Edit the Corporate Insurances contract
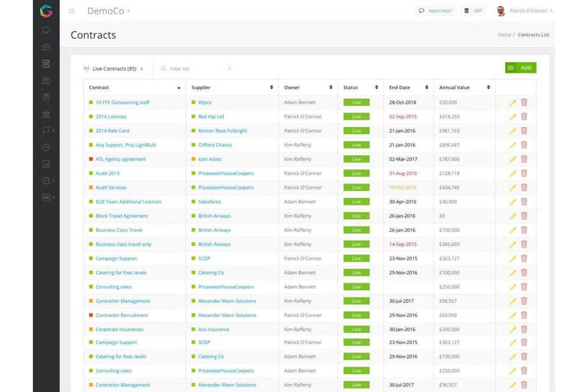The width and height of the screenshot is (588, 392). click(513, 330)
